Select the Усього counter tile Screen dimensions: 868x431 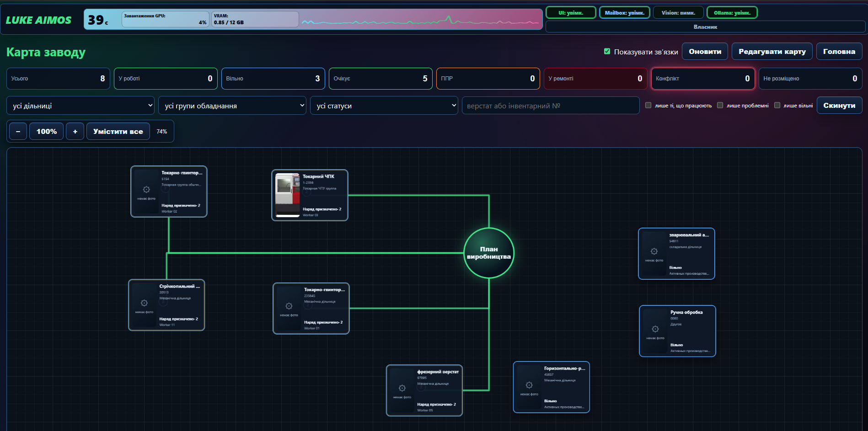click(x=59, y=79)
